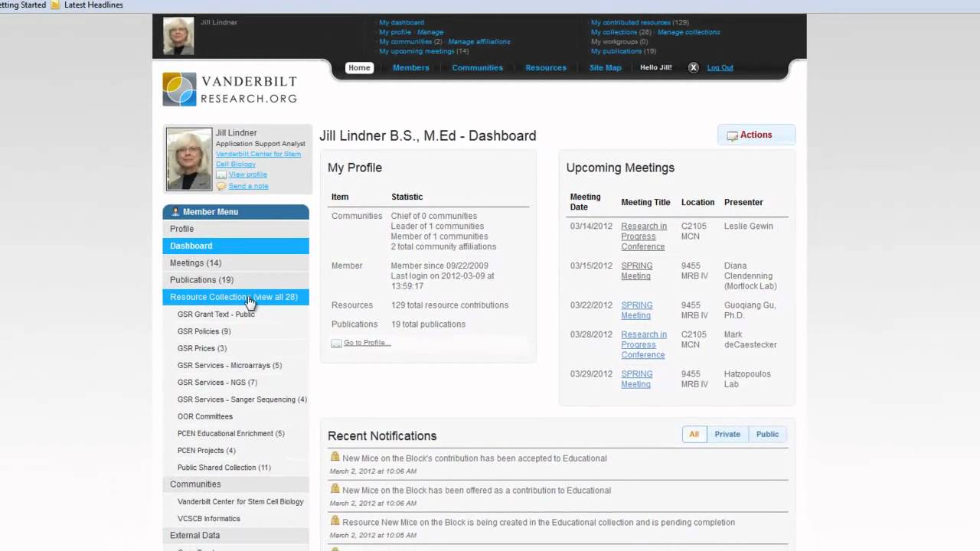The width and height of the screenshot is (980, 551).
Task: Open Meetings (14) menu item
Action: 236,262
